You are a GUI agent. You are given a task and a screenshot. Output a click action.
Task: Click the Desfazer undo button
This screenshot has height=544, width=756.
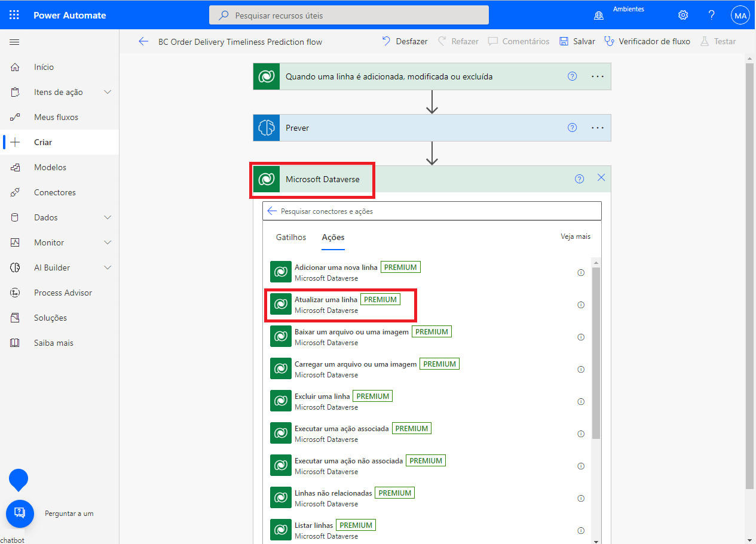(x=405, y=41)
